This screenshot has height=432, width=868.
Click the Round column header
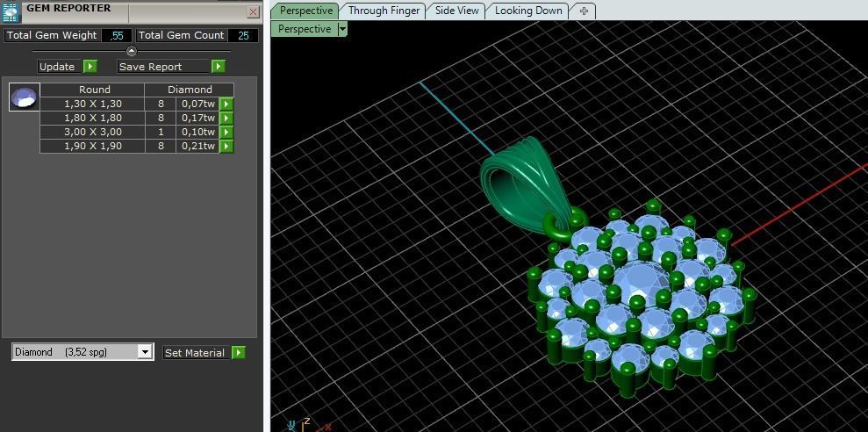pos(92,90)
